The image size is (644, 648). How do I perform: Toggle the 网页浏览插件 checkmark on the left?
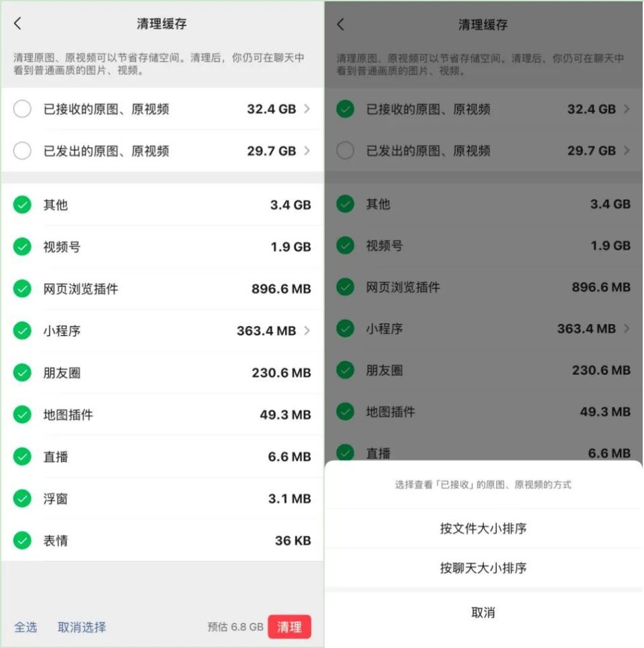click(x=22, y=288)
